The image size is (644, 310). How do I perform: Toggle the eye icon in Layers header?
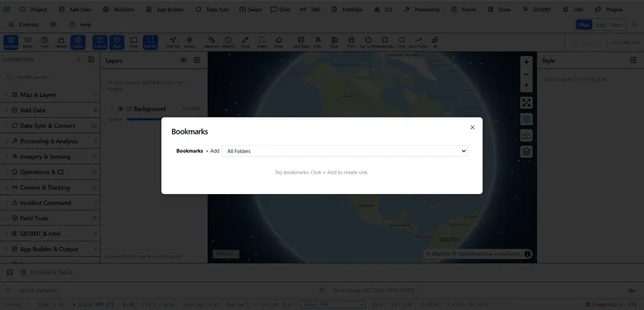(x=184, y=60)
